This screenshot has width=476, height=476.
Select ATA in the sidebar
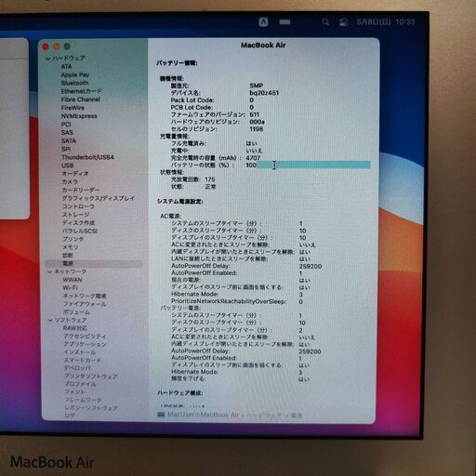tap(66, 66)
